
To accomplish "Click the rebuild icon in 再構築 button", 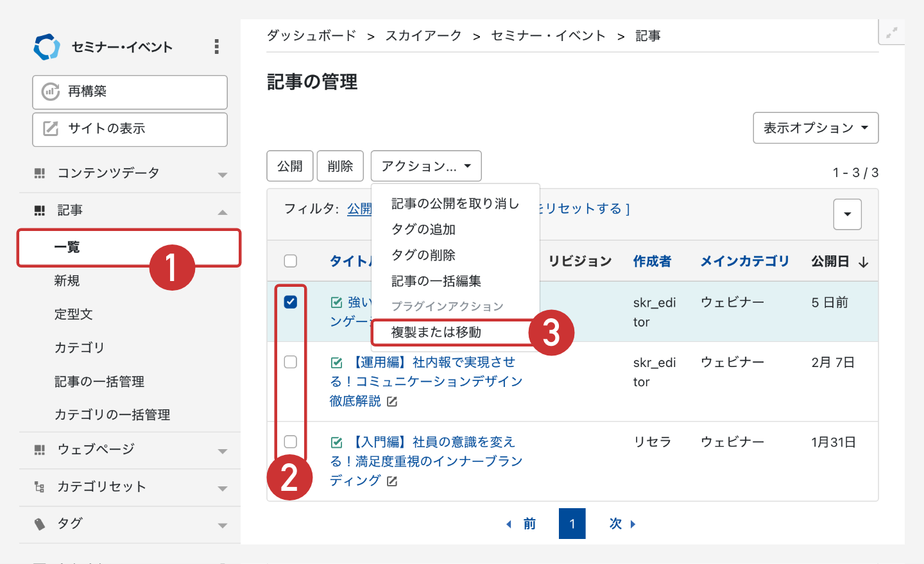I will (x=51, y=92).
